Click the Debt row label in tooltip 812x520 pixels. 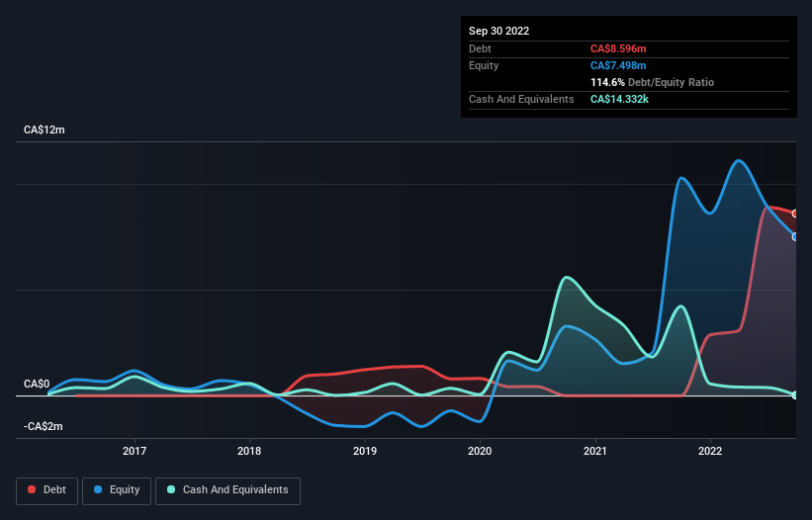point(480,48)
